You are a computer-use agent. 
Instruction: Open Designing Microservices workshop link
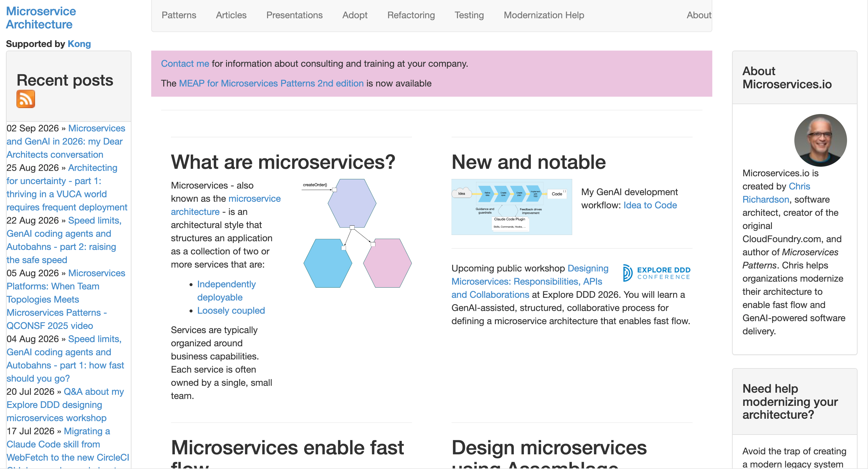530,281
